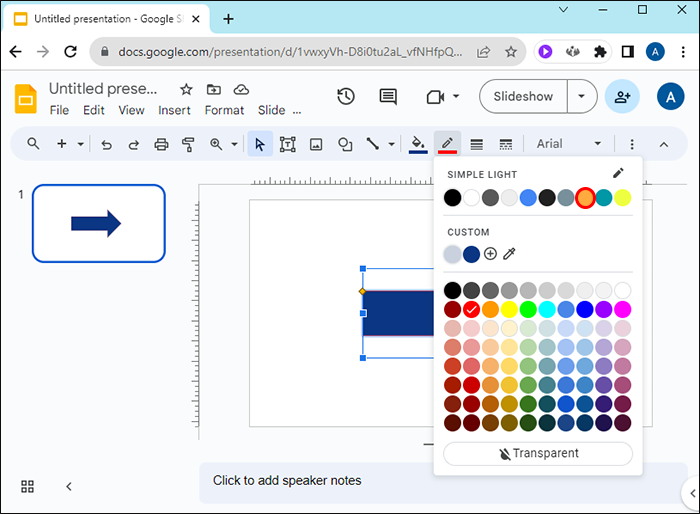Toggle the Chrome side panel icon
Screen dimensions: 700x514
(x=627, y=51)
